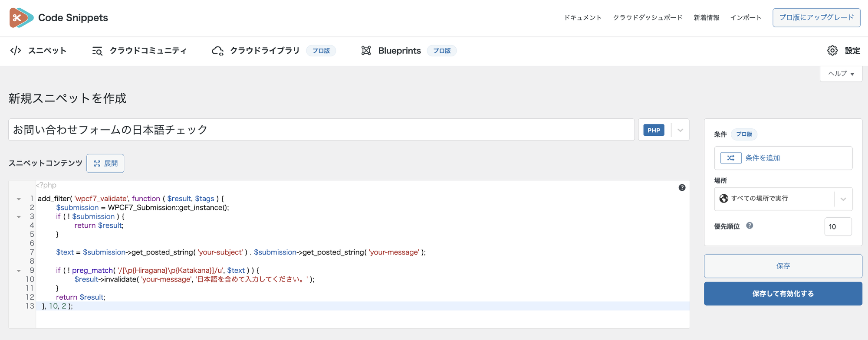Open the クラウドコミュニティ tab
Viewport: 868px width, 340px height.
(x=139, y=51)
